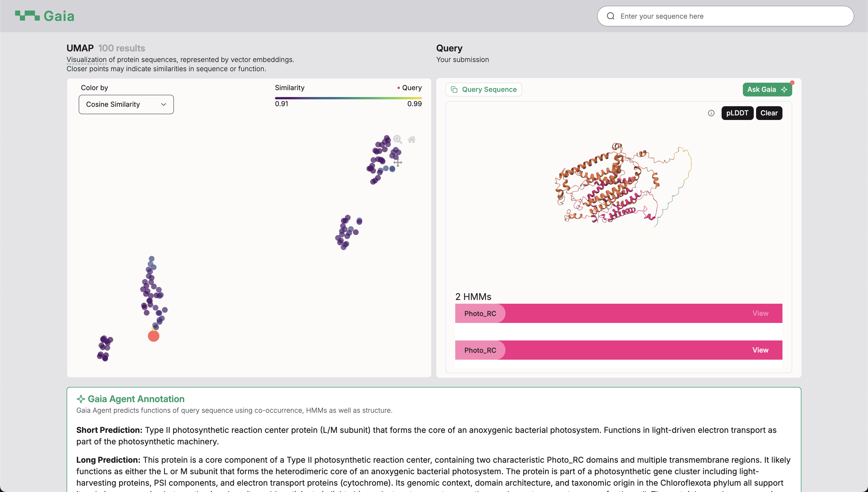Toggle the query point highlight in legend
868x492 pixels.
[x=410, y=88]
